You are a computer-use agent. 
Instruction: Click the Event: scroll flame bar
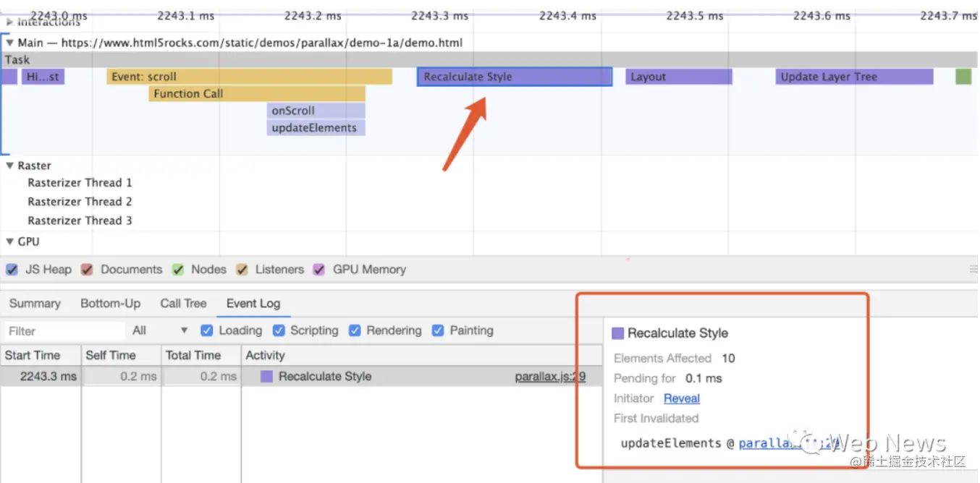[x=249, y=77]
